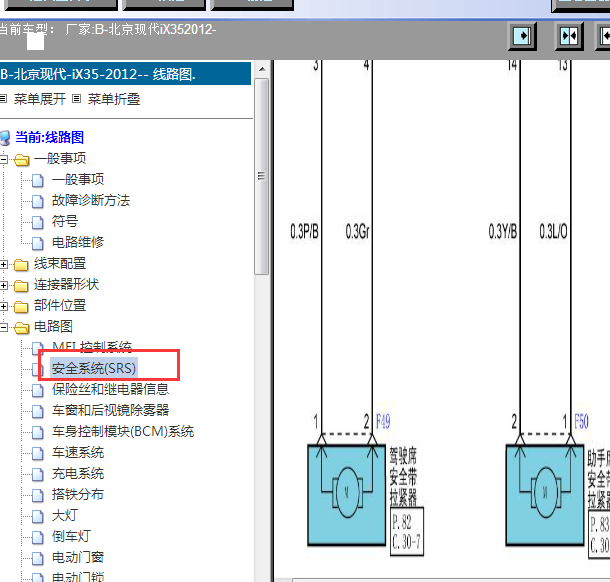This screenshot has width=610, height=582.
Task: Open 车身控制模块(BCM)系统 diagram
Action: (x=123, y=431)
